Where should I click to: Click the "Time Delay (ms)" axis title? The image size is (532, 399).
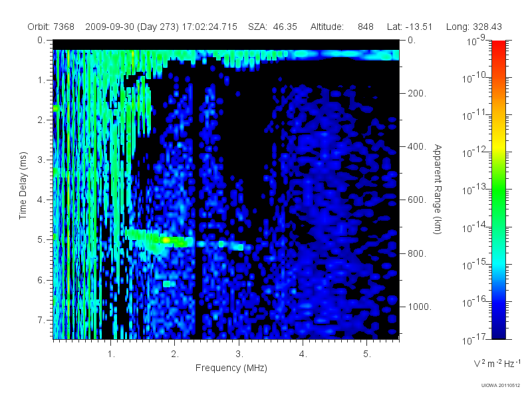23,186
